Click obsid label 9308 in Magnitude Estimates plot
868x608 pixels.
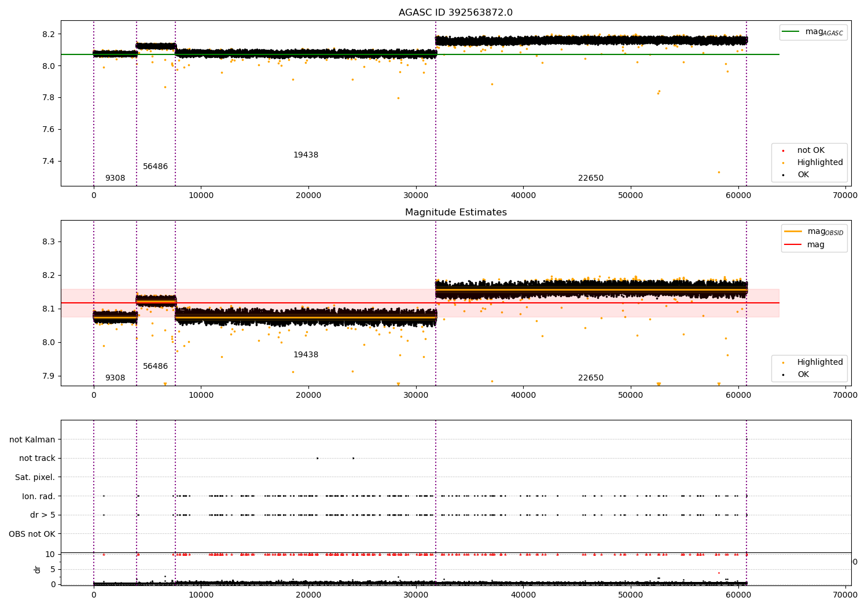coord(115,378)
